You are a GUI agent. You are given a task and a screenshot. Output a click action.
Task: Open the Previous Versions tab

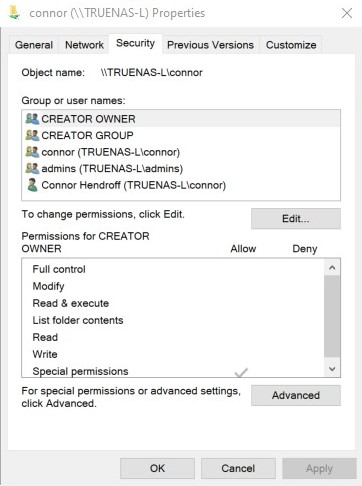coord(210,45)
